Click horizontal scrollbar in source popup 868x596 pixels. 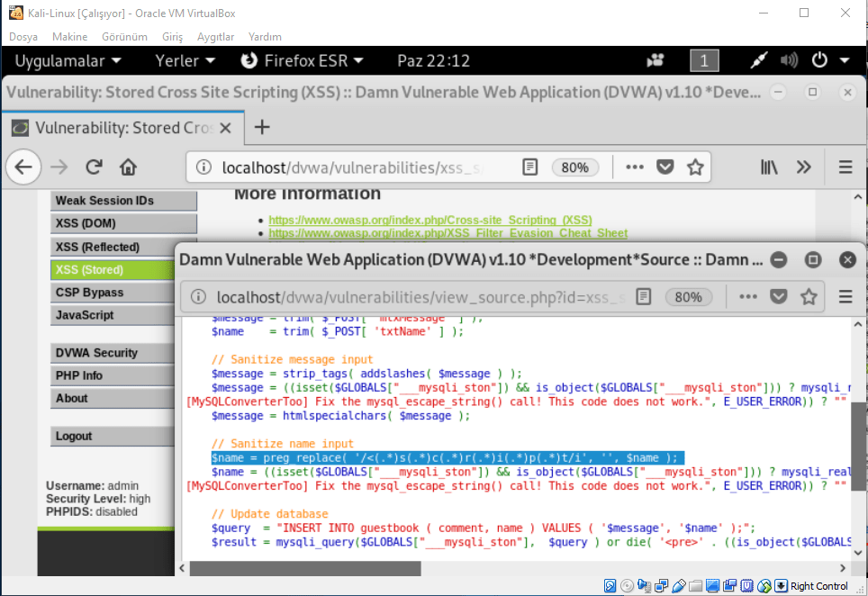tap(306, 568)
